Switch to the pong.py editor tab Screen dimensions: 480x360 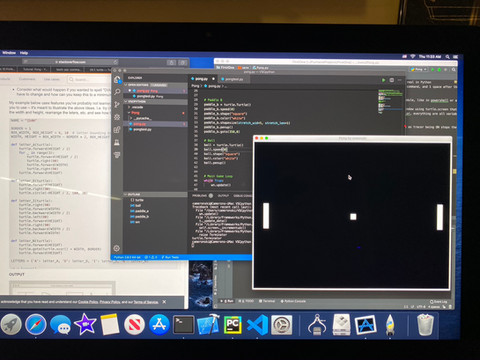203,79
